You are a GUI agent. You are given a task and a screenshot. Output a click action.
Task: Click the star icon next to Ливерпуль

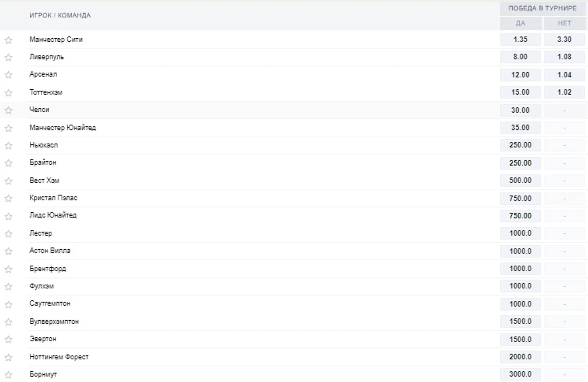click(x=8, y=57)
